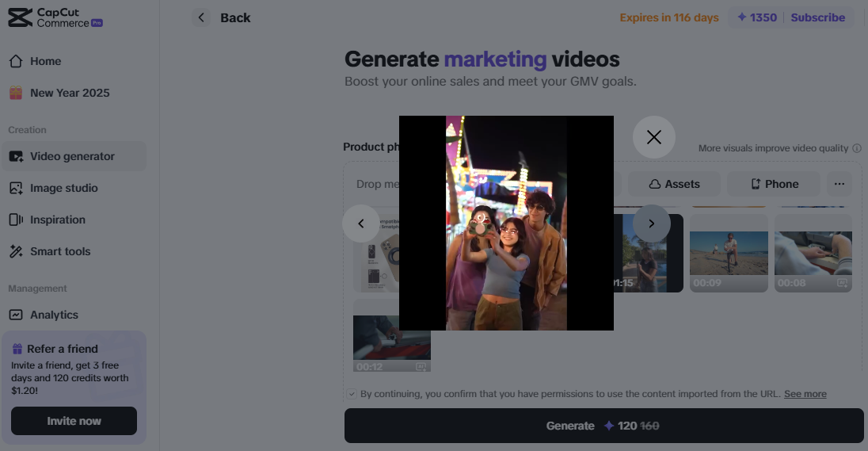Viewport: 868px width, 451px height.
Task: Select the 00:12 video thumbnail
Action: tap(392, 336)
